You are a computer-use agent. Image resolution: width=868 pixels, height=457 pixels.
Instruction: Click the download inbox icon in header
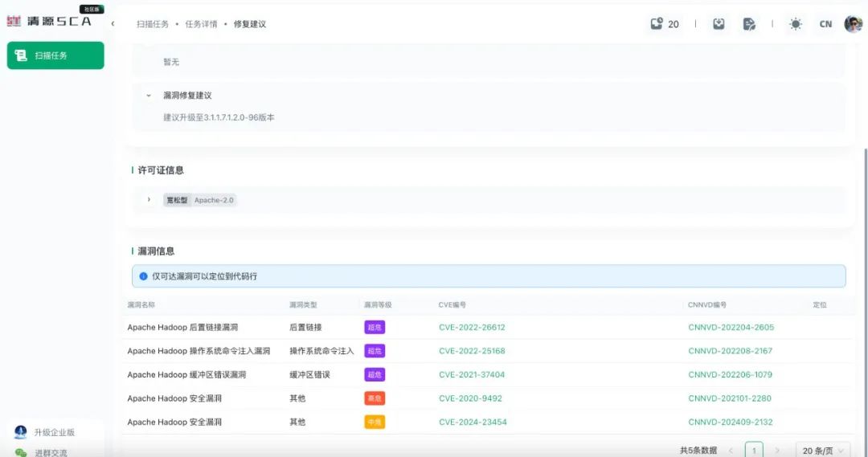coord(719,24)
